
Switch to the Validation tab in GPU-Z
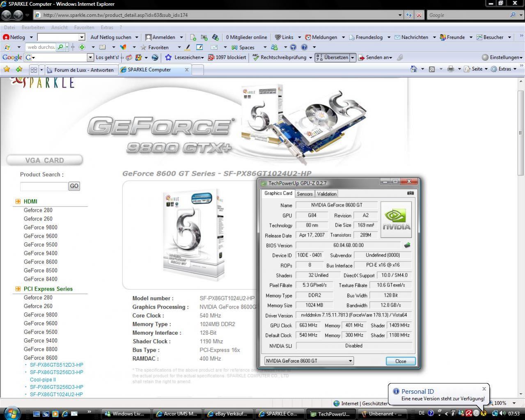click(327, 194)
